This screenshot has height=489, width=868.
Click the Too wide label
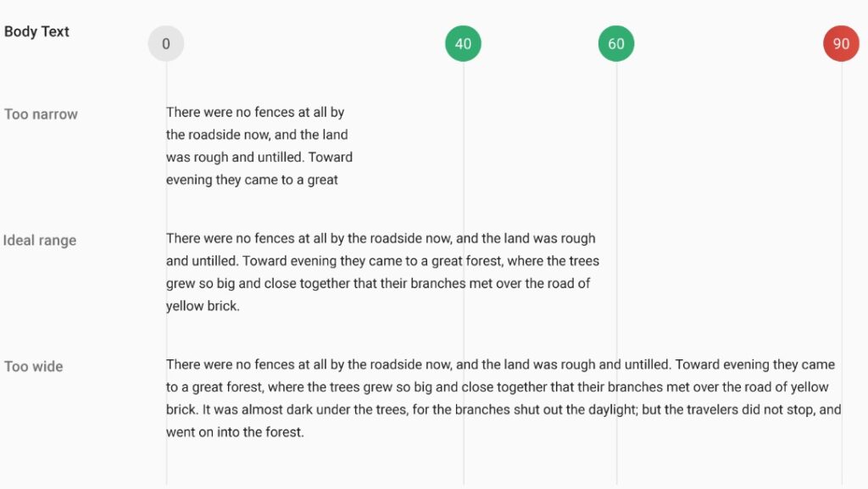point(34,367)
